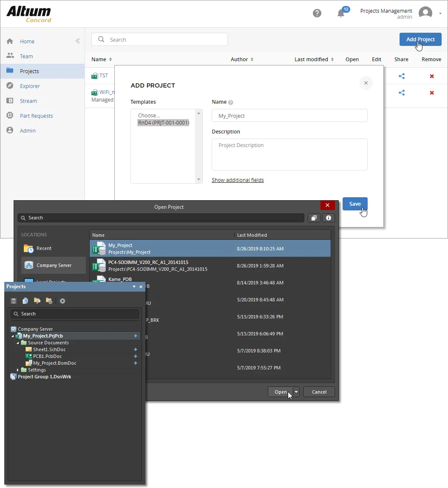The height and width of the screenshot is (488, 448).
Task: Click the Project Description text area
Action: [x=289, y=155]
